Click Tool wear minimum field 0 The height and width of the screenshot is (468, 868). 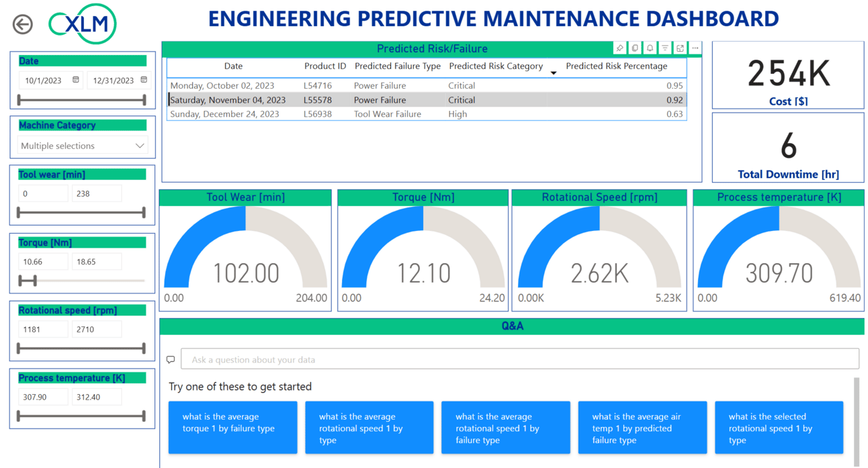tap(43, 193)
